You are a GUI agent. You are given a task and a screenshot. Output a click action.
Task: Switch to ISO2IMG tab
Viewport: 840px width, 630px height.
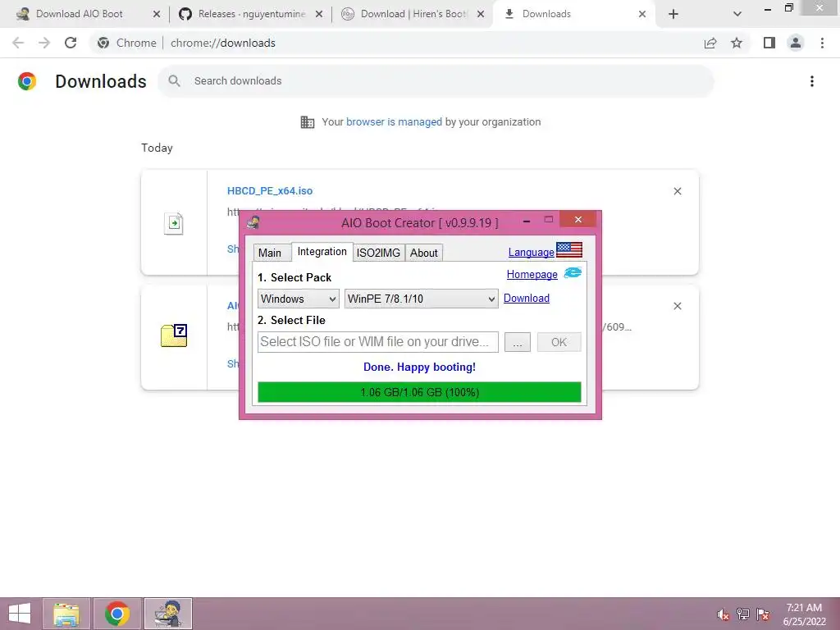pyautogui.click(x=378, y=253)
